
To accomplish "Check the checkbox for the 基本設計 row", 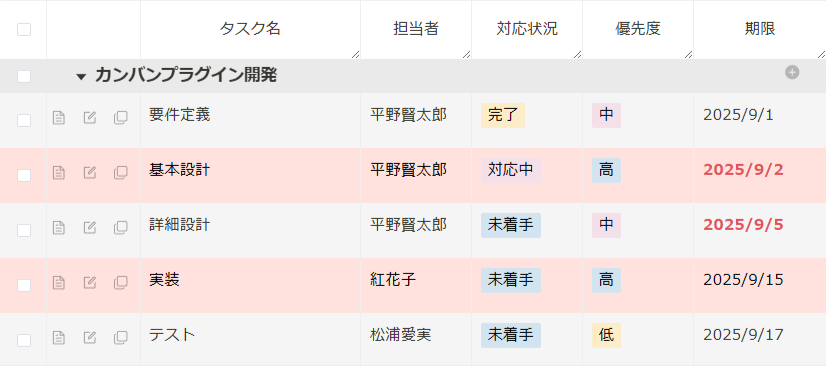I will [x=24, y=175].
